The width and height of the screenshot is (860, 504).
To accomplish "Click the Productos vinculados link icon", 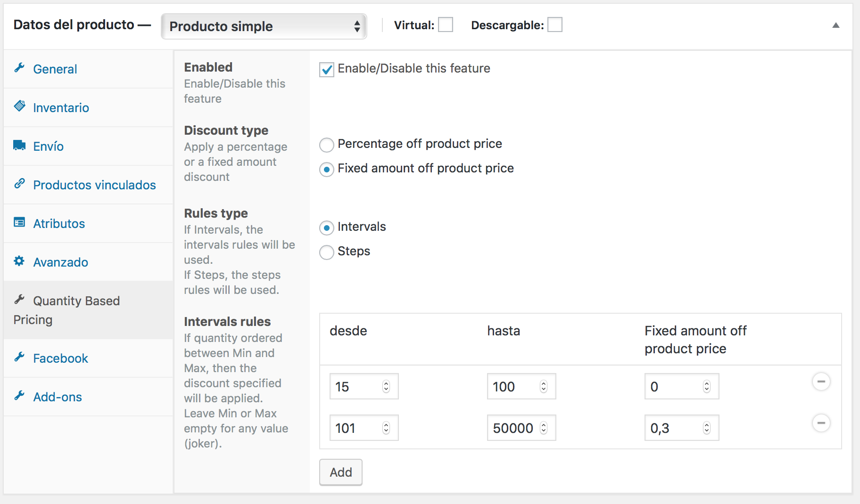I will point(19,184).
